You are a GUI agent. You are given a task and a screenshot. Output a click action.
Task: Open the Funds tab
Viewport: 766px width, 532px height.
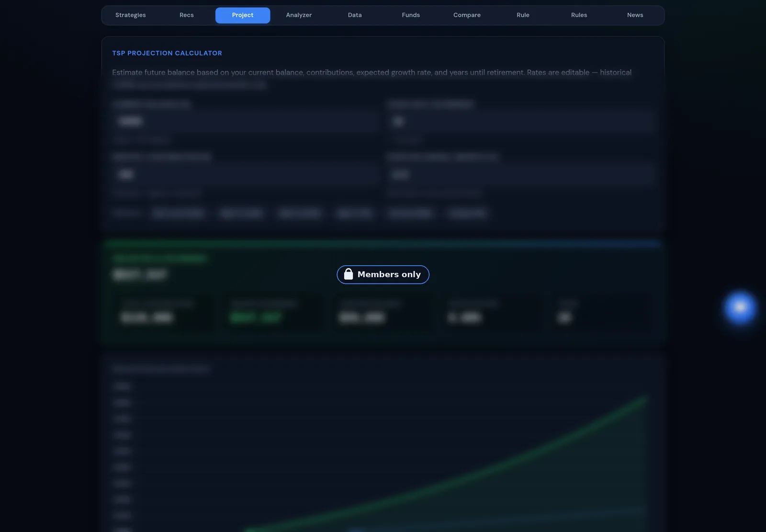[411, 15]
